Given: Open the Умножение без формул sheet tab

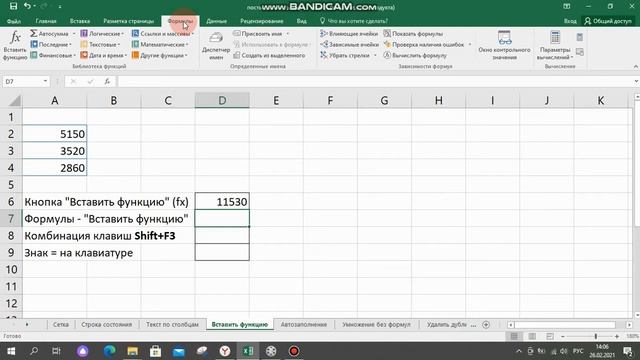Looking at the screenshot, I should click(376, 325).
